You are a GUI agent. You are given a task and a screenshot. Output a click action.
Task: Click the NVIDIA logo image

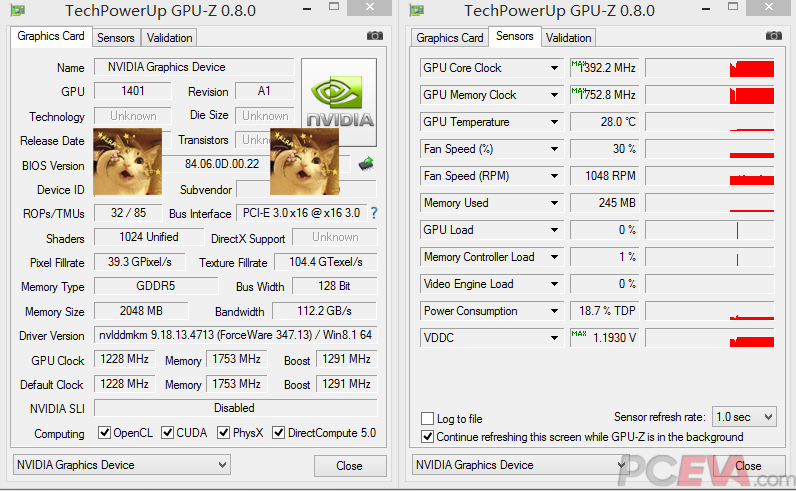(339, 102)
